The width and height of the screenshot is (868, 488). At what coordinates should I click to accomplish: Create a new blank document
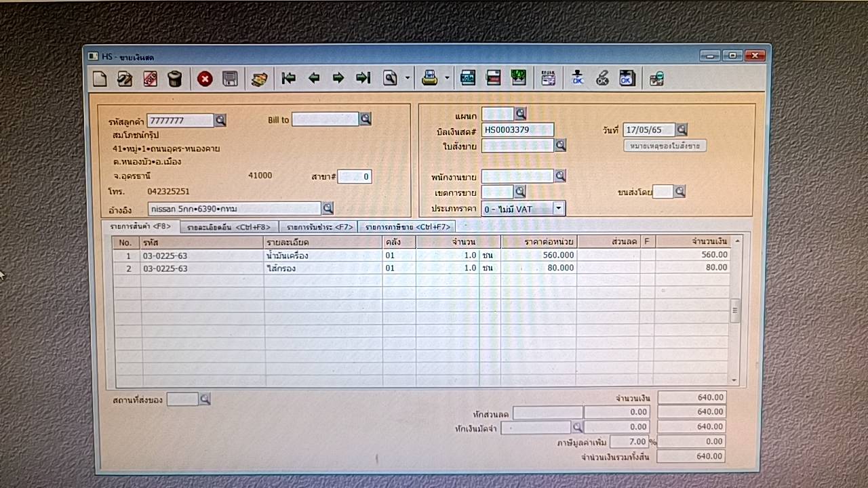click(100, 79)
